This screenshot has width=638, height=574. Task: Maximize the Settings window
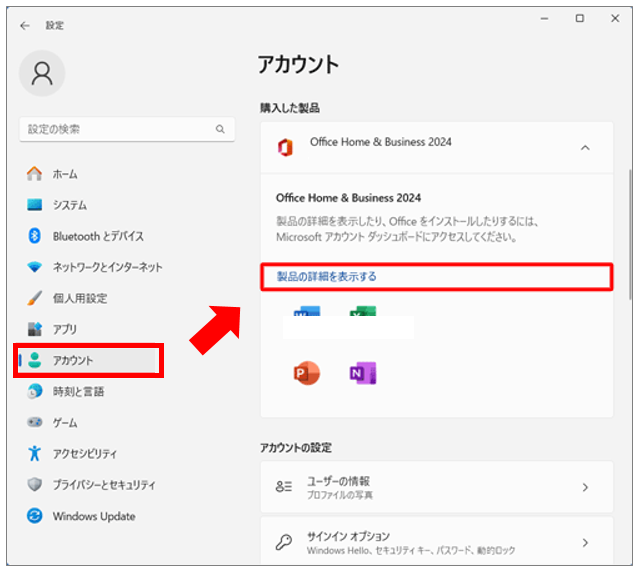pos(579,19)
